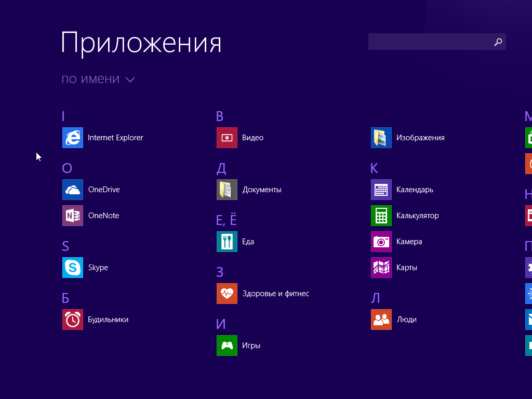Launch the Люди people icon
The image size is (532, 399).
point(381,320)
